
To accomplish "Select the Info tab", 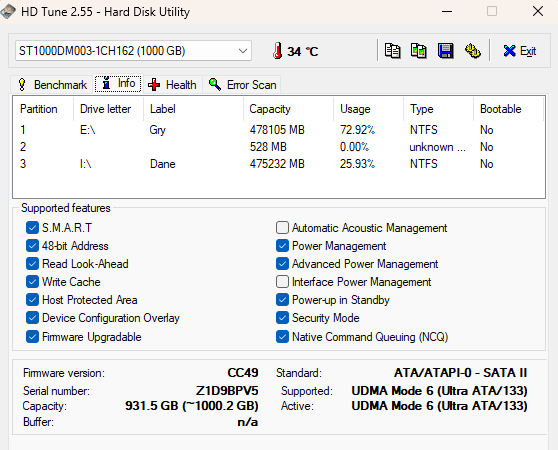I will click(118, 84).
